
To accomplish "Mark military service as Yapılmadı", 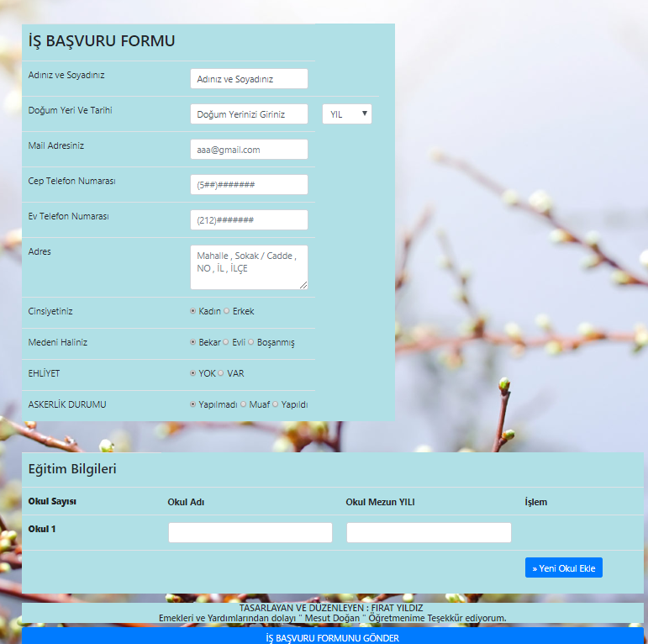I will pyautogui.click(x=192, y=404).
